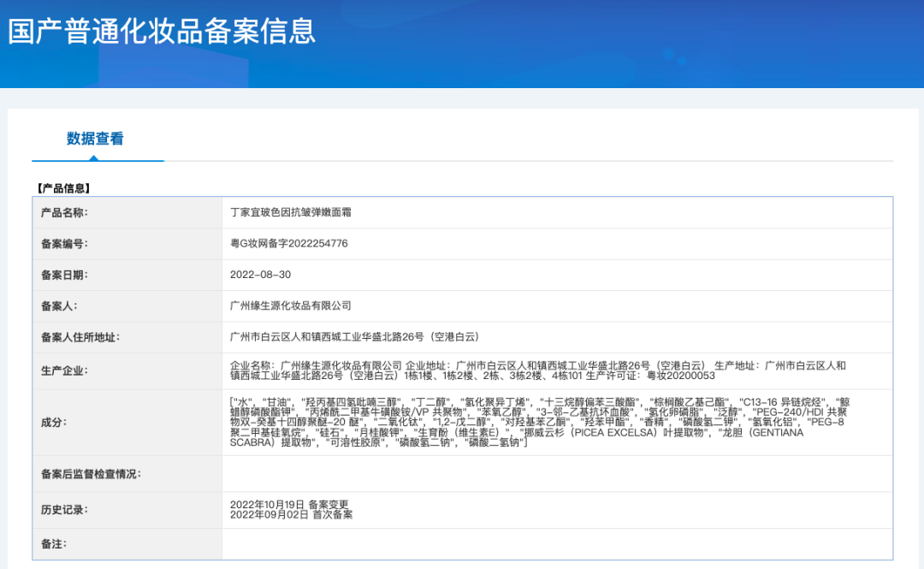
Task: Select registrant 广州缘生源化妆品有限公司 in the 备案人 row
Action: tap(291, 305)
